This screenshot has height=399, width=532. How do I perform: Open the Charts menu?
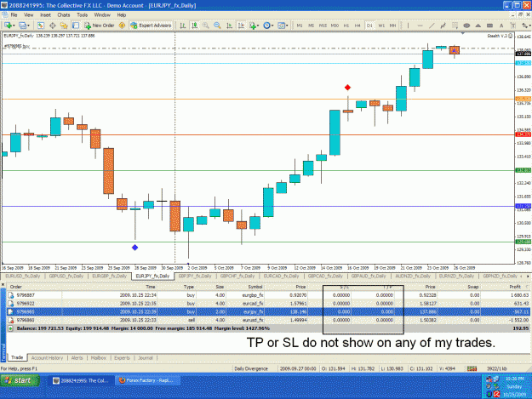coord(64,15)
